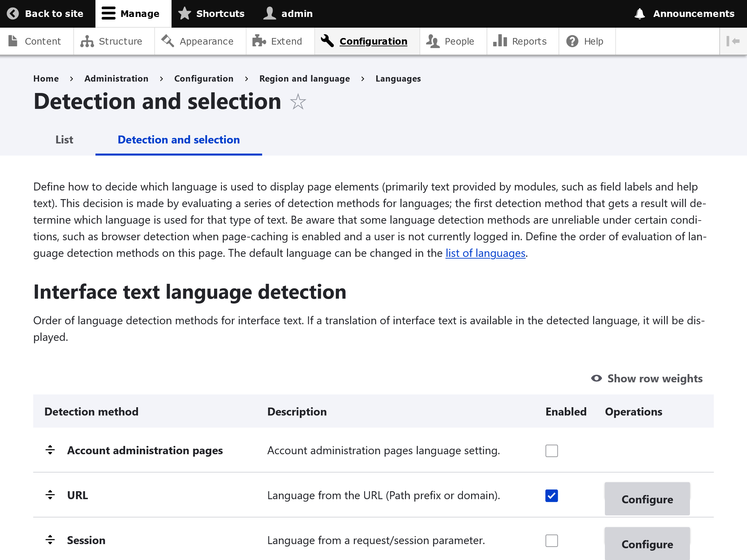This screenshot has height=560, width=747.
Task: Configure the URL detection method
Action: point(647,499)
